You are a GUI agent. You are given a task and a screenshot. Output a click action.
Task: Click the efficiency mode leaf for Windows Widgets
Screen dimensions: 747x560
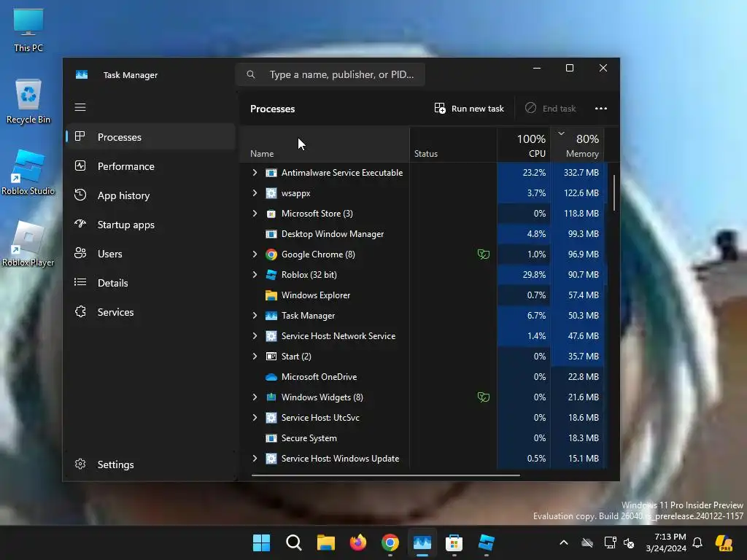(x=484, y=397)
